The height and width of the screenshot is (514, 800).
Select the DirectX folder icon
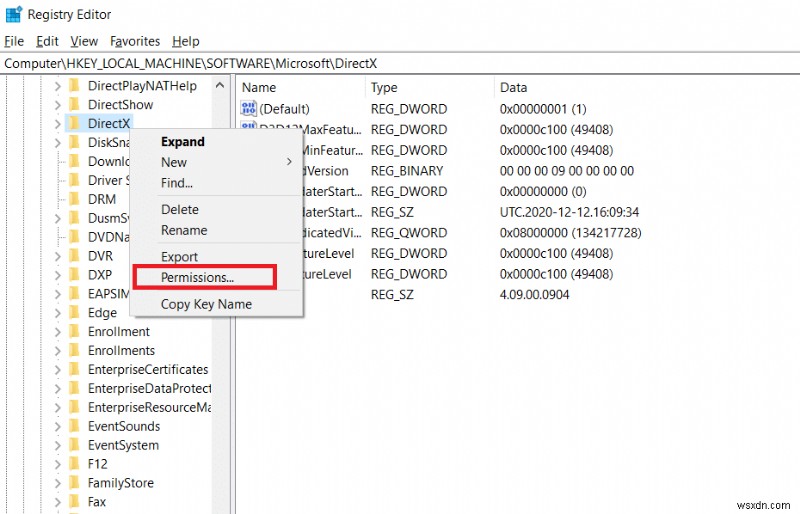(74, 123)
